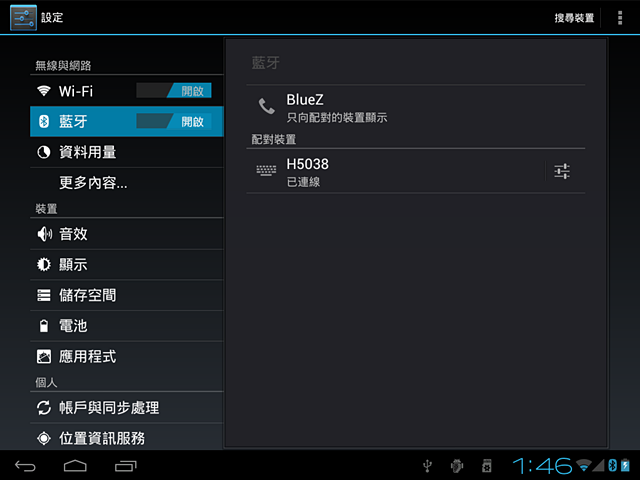Tap the back arrow navigation icon
Image resolution: width=640 pixels, height=480 pixels.
click(25, 466)
